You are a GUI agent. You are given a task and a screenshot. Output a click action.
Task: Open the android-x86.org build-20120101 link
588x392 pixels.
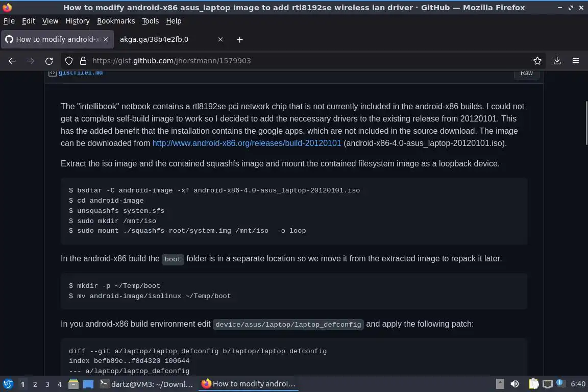(247, 143)
